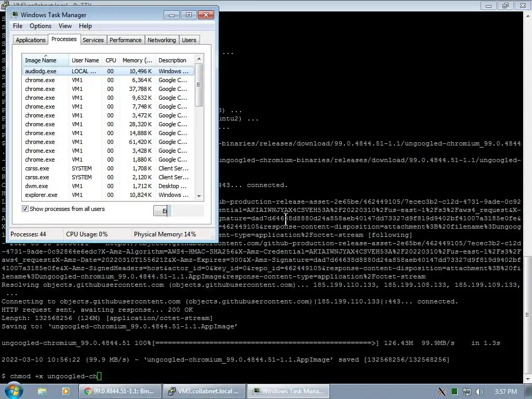
Task: Sort by CPU column header
Action: click(111, 60)
